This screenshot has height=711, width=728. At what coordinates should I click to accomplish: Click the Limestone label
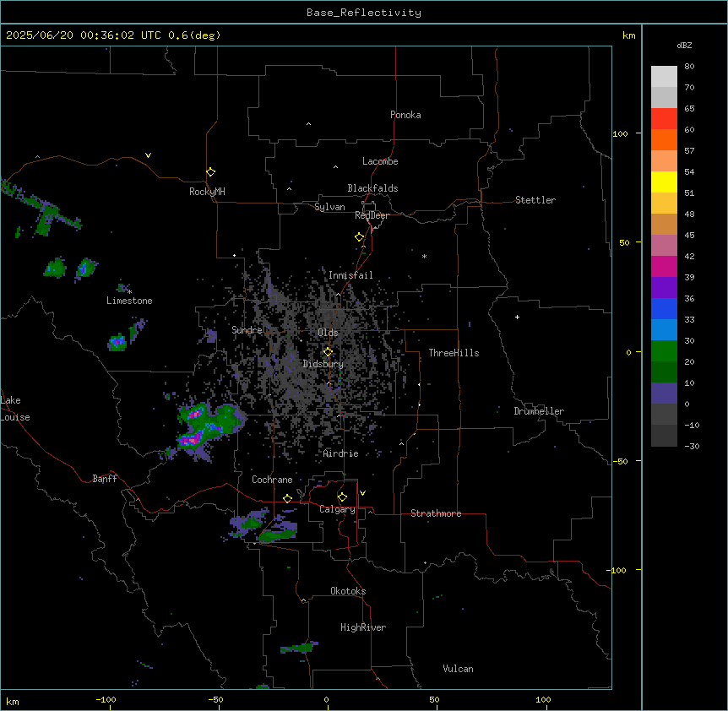[129, 301]
